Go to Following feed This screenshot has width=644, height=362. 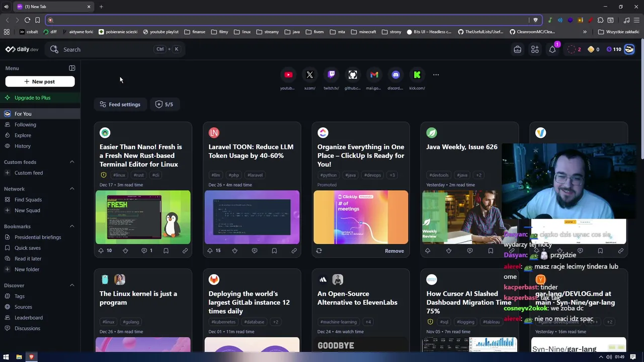tap(40, 125)
